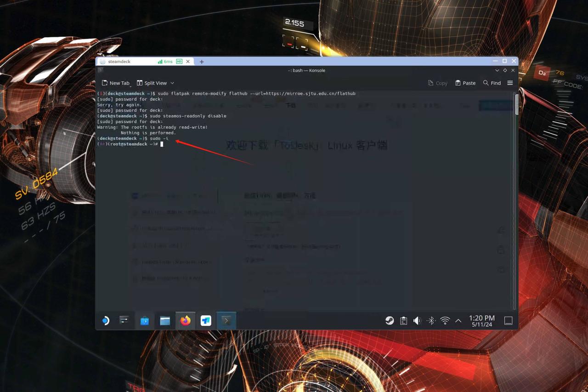Viewport: 588px width, 392px height.
Task: Click Wi-Fi icon to view networks
Action: [x=445, y=320]
